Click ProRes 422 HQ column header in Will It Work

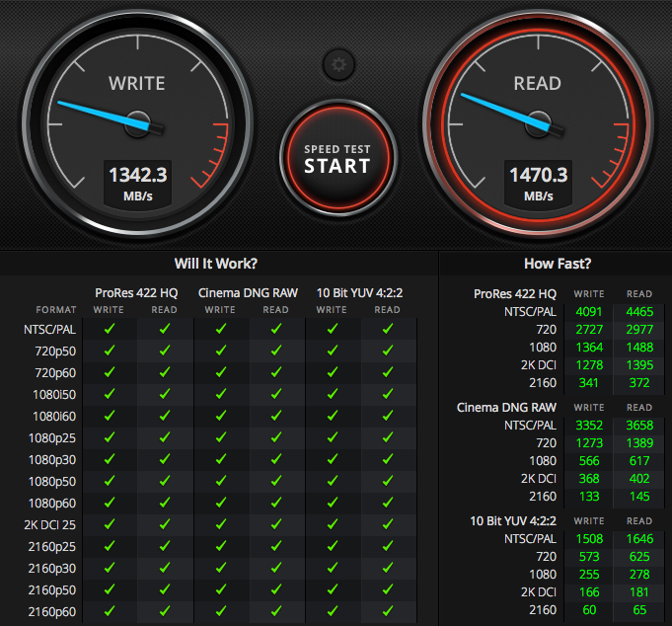136,293
